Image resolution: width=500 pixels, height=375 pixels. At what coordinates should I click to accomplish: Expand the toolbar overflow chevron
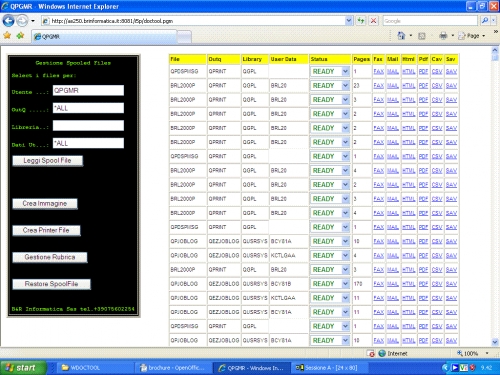(x=496, y=31)
